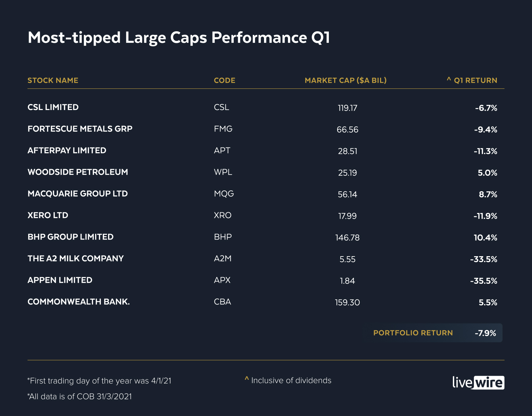Select the XERO LTD stock name
The image size is (532, 416).
[48, 215]
